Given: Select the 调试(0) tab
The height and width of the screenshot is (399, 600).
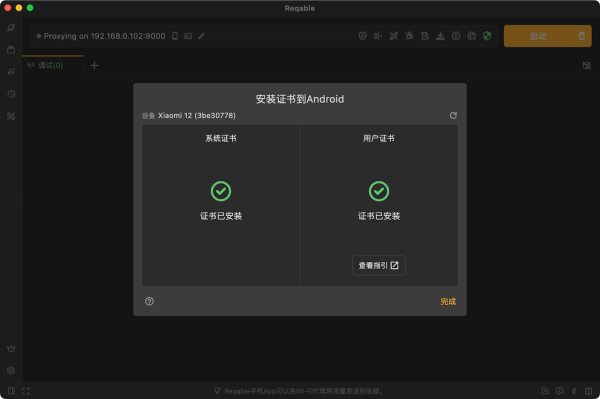Looking at the screenshot, I should click(45, 65).
